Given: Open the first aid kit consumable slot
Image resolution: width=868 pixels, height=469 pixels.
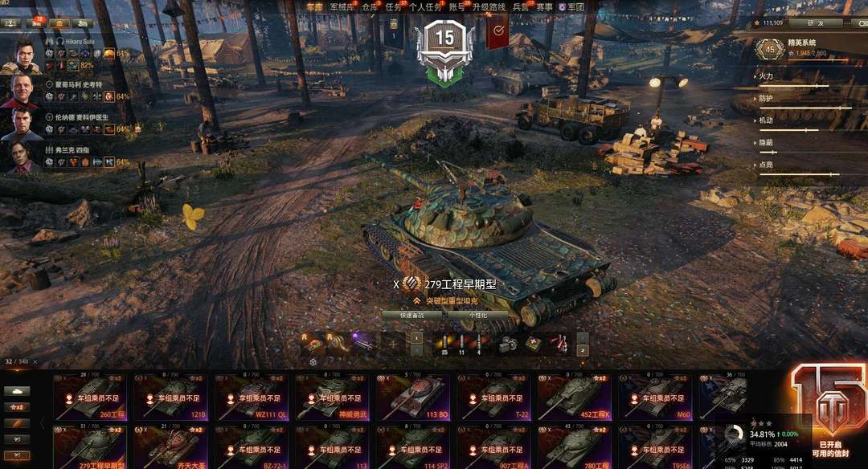Looking at the screenshot, I should [534, 344].
